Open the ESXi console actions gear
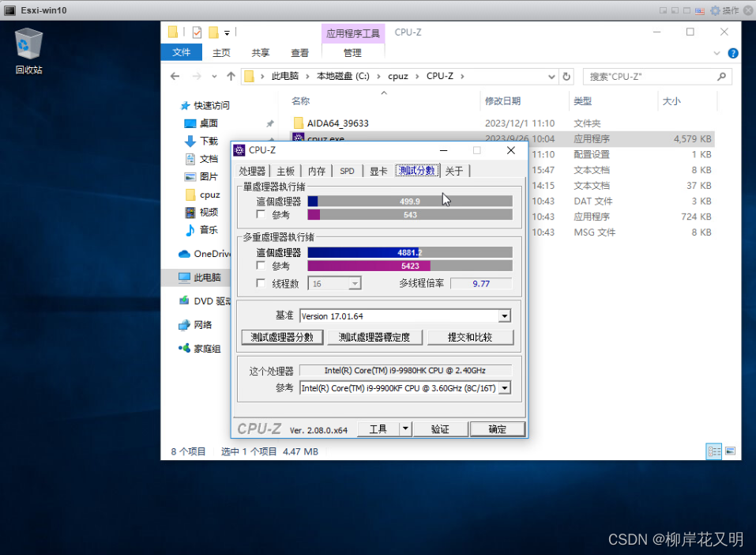This screenshot has width=756, height=555. point(716,10)
